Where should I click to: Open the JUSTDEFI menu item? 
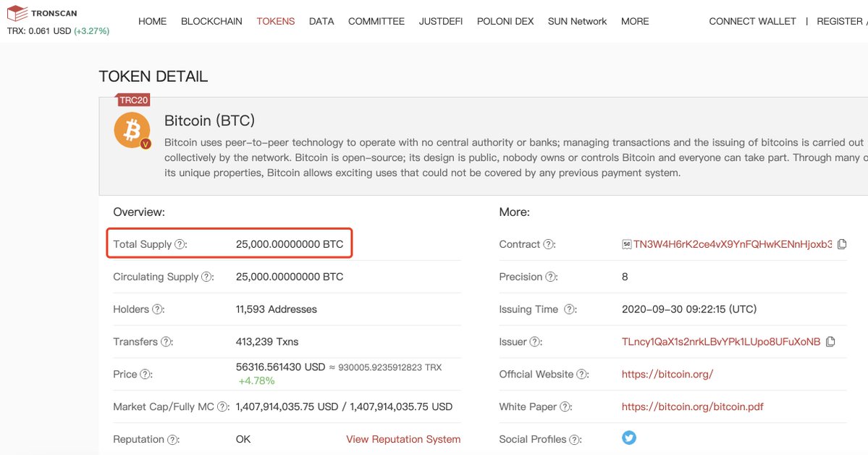(x=441, y=21)
